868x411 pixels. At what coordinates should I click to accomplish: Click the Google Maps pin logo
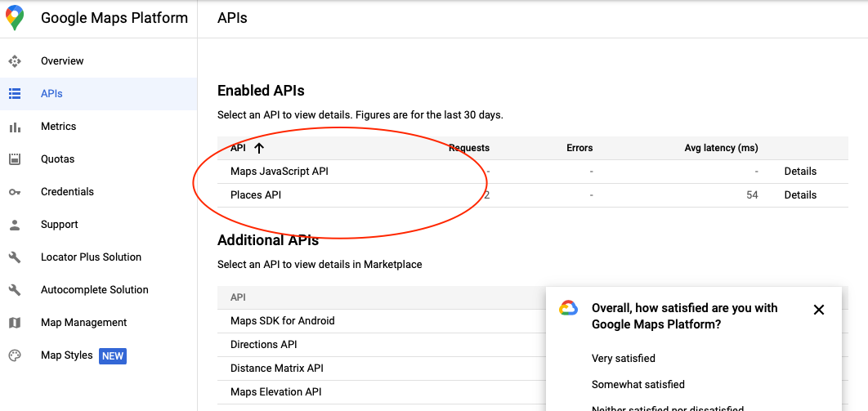[15, 18]
